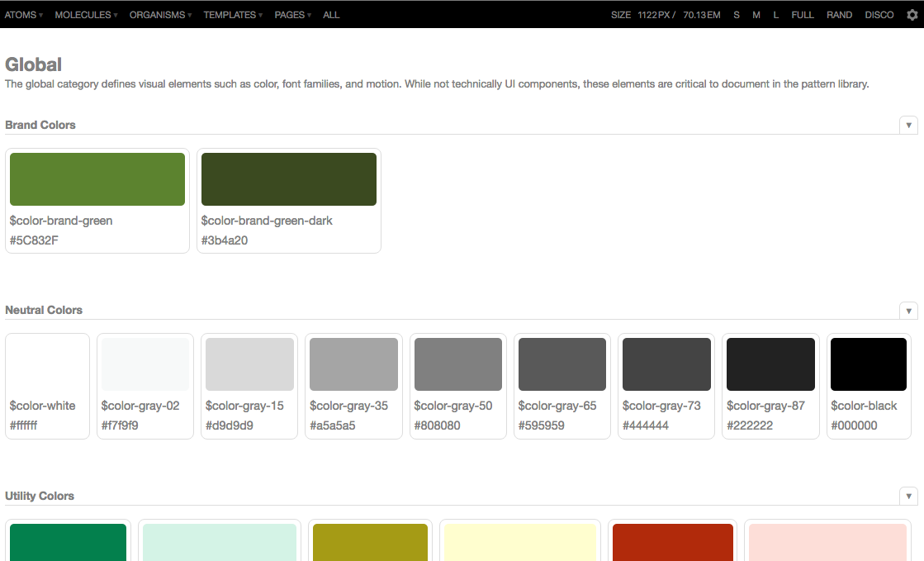Select the brand green dark #3b4a20 swatch
This screenshot has height=561, width=924.
coord(289,179)
